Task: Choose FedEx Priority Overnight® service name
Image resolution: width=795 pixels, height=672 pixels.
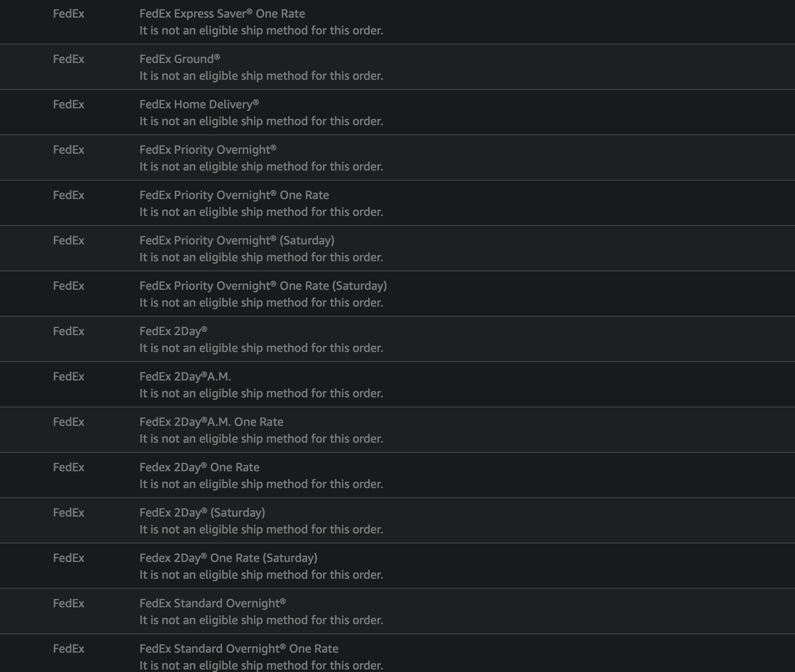Action: click(x=208, y=150)
